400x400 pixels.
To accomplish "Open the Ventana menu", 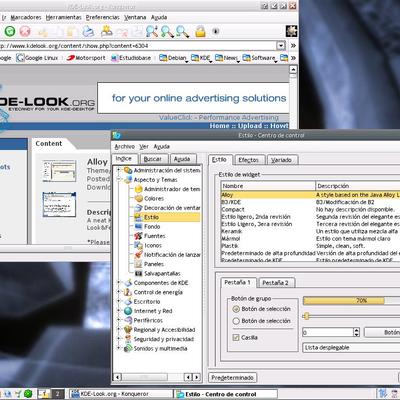I will 135,17.
